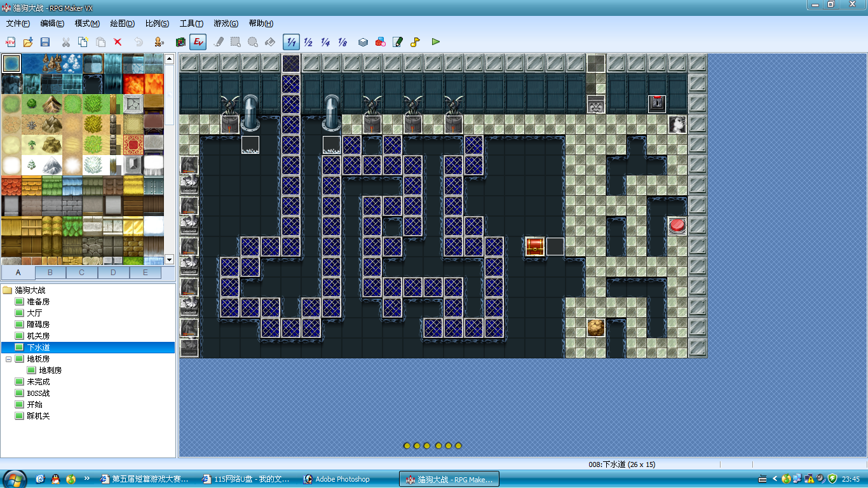Select the 大厅 map
Screen dimensions: 868x488
coord(34,313)
